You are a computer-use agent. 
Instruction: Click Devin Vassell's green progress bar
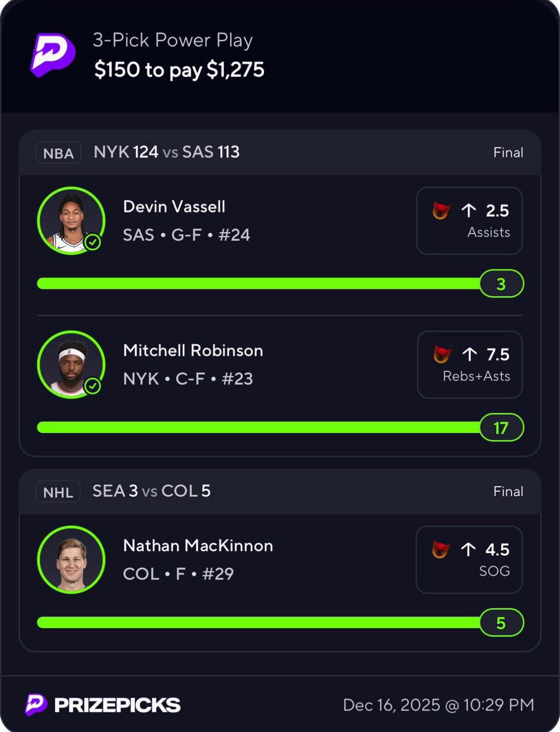[x=258, y=284]
